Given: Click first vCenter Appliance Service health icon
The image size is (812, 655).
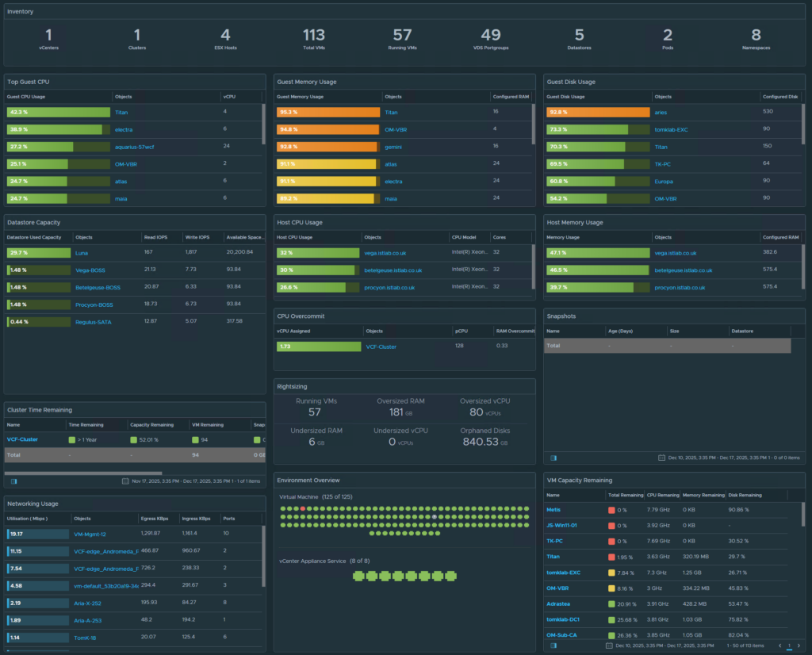Looking at the screenshot, I should point(356,576).
